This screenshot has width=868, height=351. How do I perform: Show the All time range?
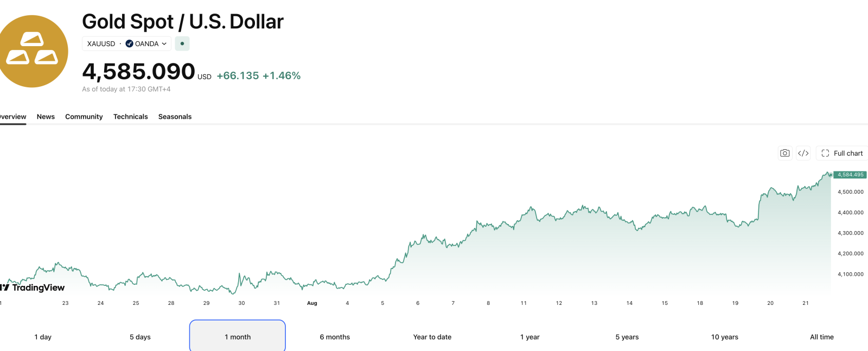822,337
